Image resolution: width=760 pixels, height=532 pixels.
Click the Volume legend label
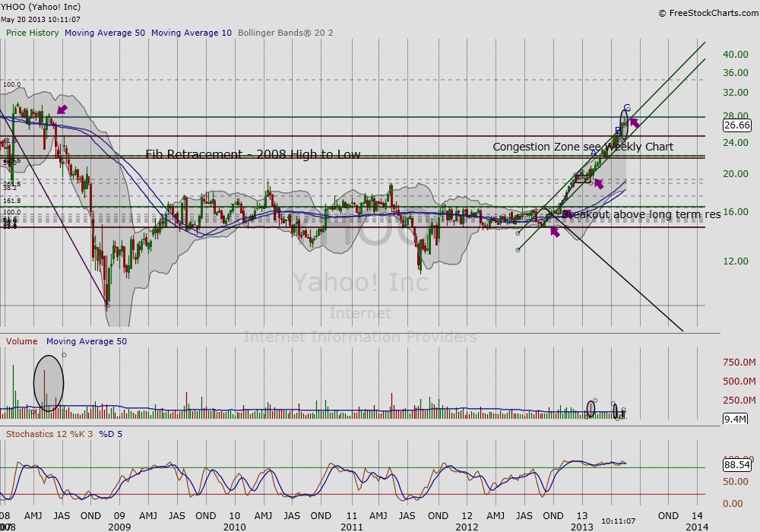[x=21, y=341]
